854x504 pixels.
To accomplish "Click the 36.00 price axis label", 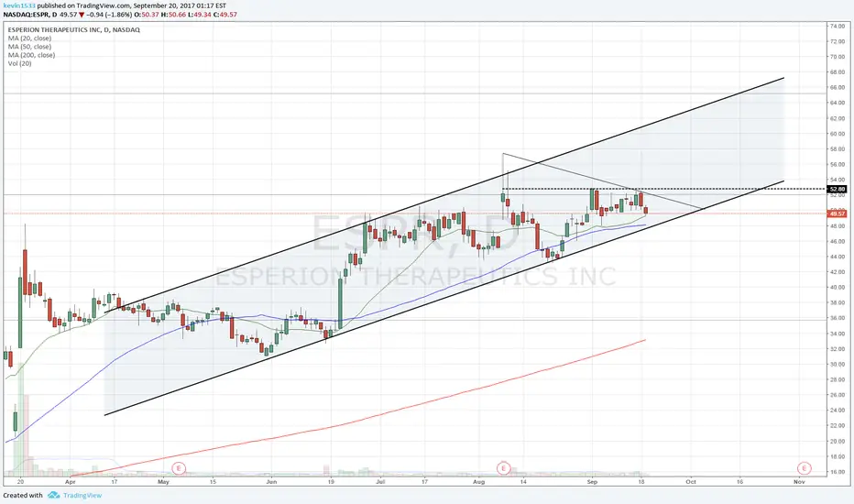I will point(838,318).
